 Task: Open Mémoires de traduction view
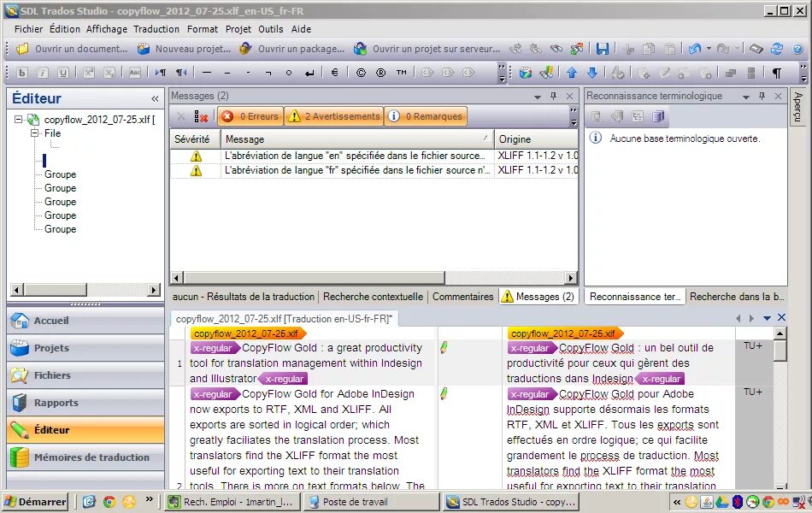pyautogui.click(x=85, y=457)
